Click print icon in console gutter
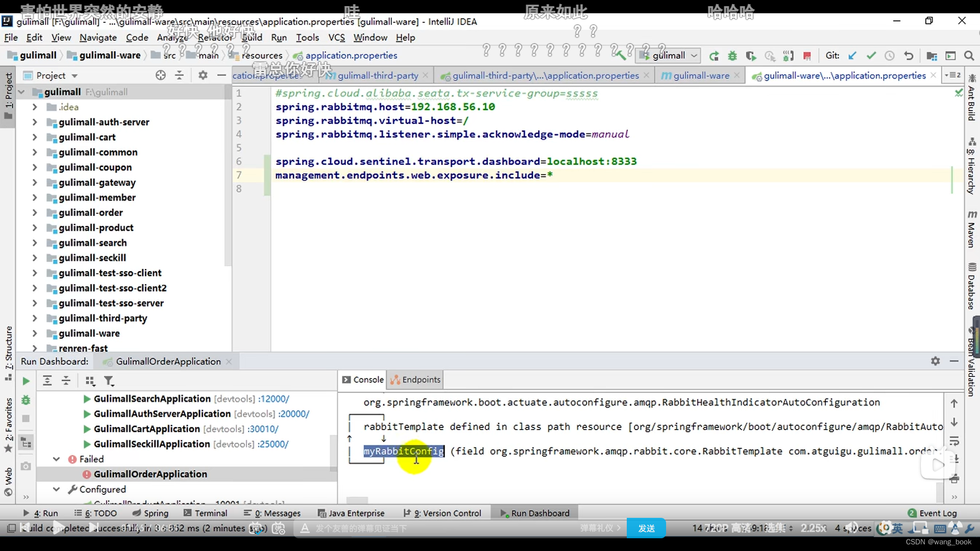This screenshot has width=980, height=551. point(954,479)
